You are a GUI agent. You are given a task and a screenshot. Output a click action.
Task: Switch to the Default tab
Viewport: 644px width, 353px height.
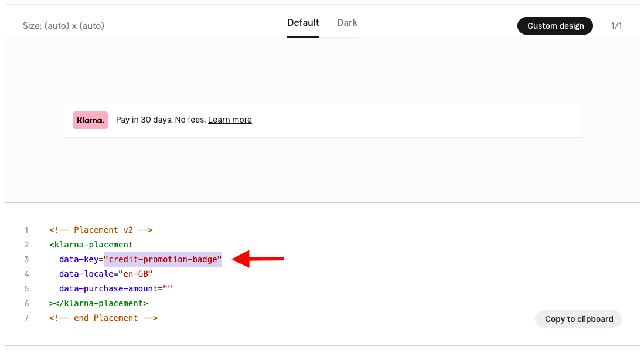coord(303,23)
